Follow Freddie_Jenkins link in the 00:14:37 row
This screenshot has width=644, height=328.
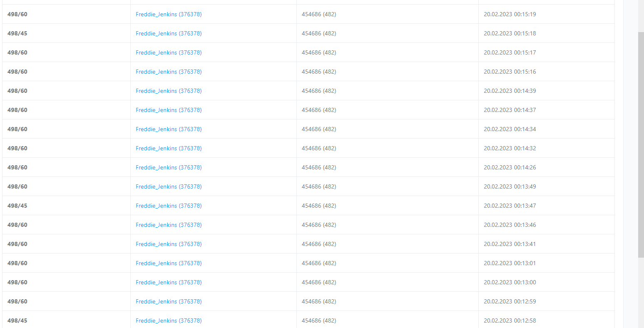[169, 110]
